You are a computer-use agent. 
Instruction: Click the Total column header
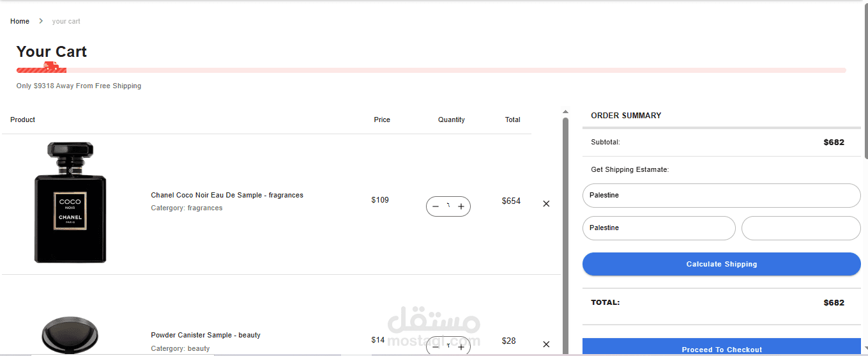[513, 120]
